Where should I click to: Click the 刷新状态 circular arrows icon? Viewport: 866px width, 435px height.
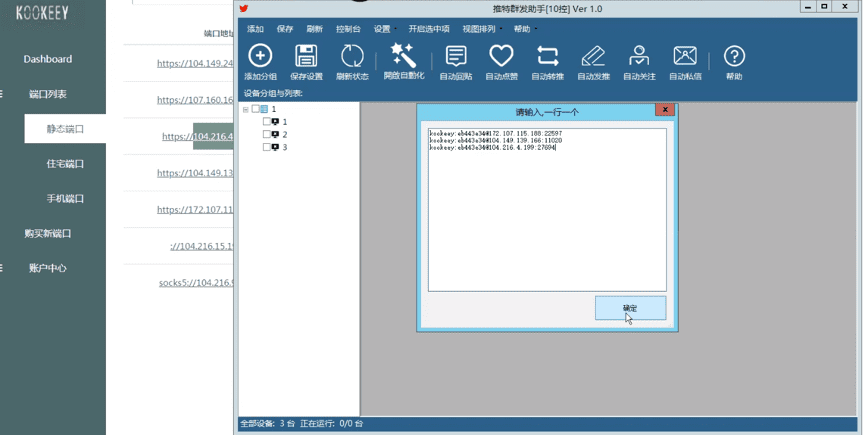point(352,56)
